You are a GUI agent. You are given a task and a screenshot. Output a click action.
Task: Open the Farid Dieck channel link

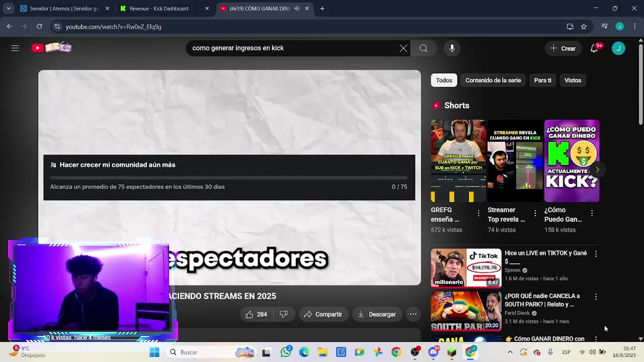[517, 313]
